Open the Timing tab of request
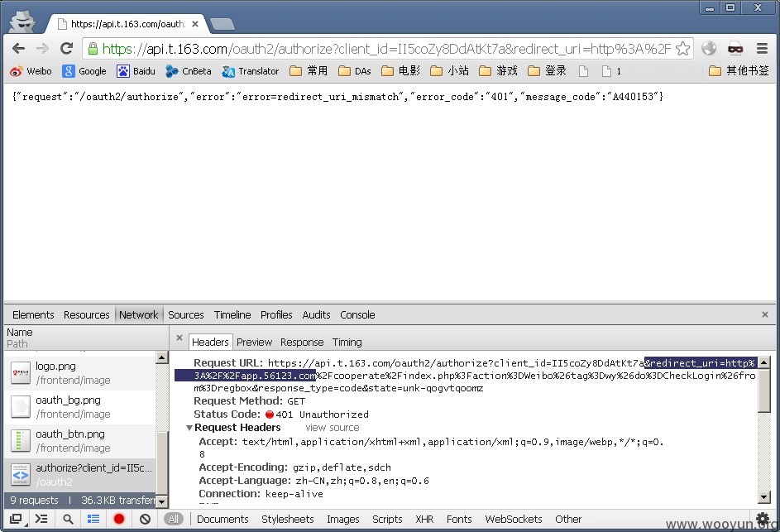 click(x=347, y=342)
